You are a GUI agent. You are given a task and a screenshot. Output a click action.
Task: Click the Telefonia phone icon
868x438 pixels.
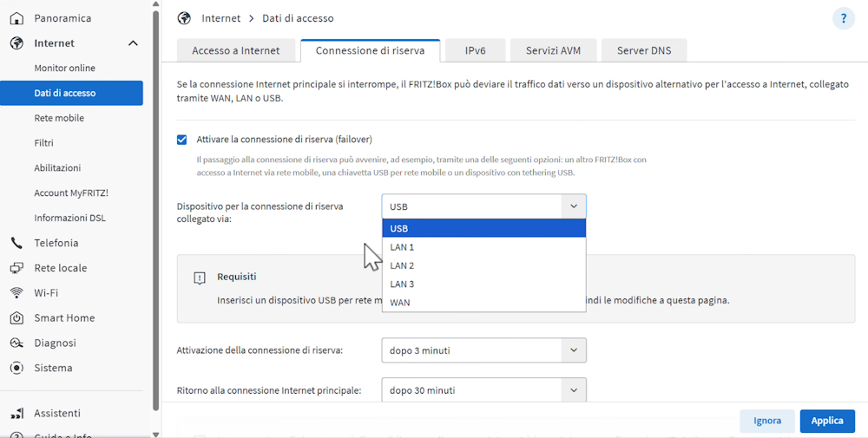[x=16, y=243]
